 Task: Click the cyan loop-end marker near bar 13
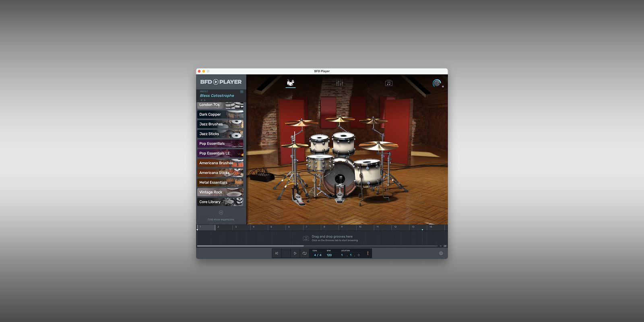tap(422, 229)
